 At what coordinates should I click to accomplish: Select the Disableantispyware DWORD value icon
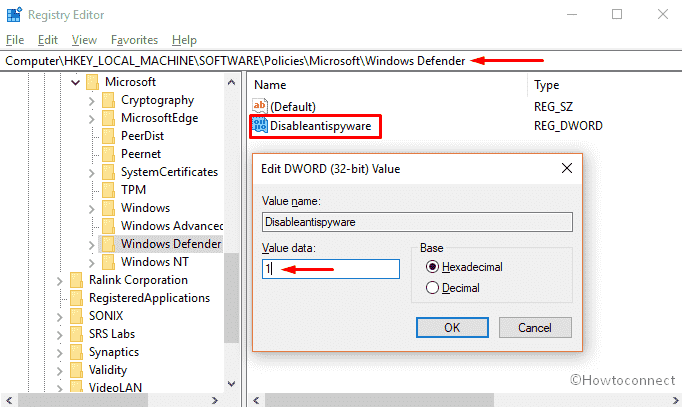260,126
